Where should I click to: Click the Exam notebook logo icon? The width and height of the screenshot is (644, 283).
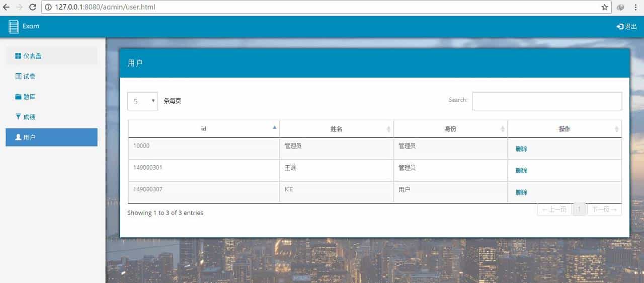(x=14, y=26)
